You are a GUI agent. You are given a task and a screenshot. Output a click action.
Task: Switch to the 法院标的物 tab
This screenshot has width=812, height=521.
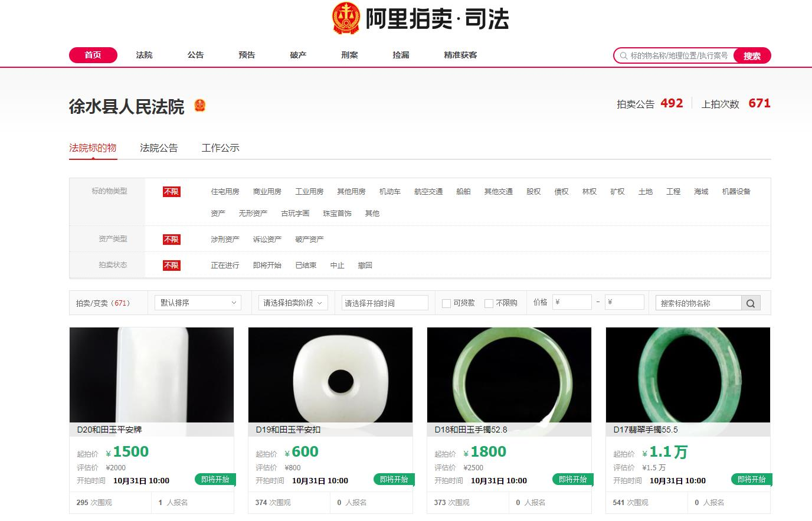tap(93, 148)
